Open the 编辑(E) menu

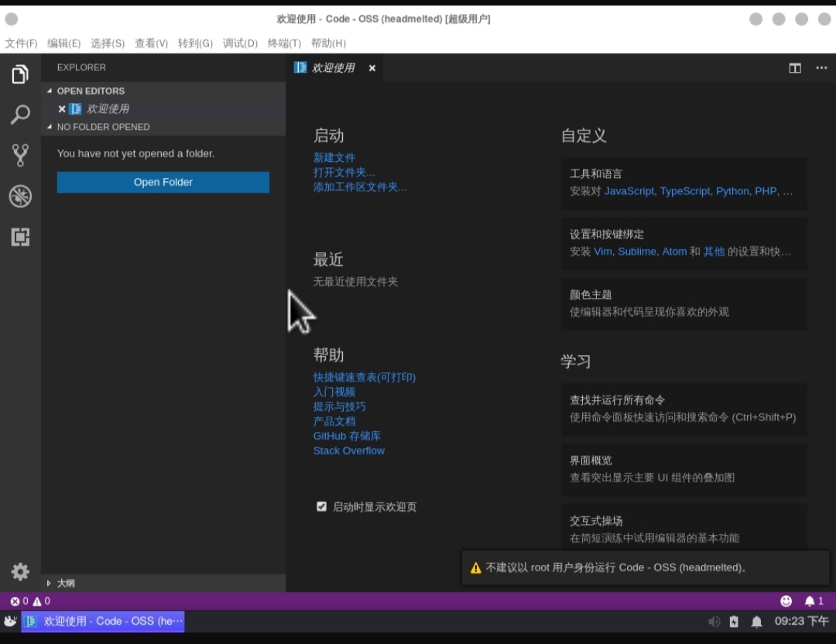[x=64, y=43]
